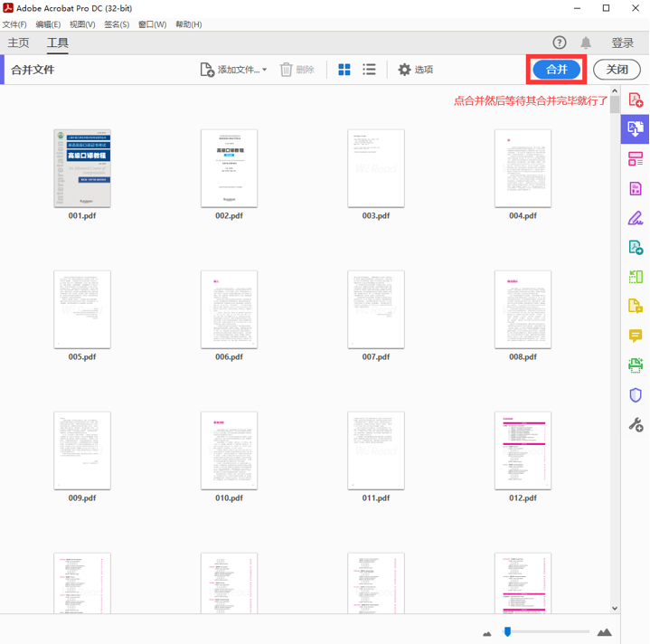Click the scrollbar up arrow

[615, 90]
